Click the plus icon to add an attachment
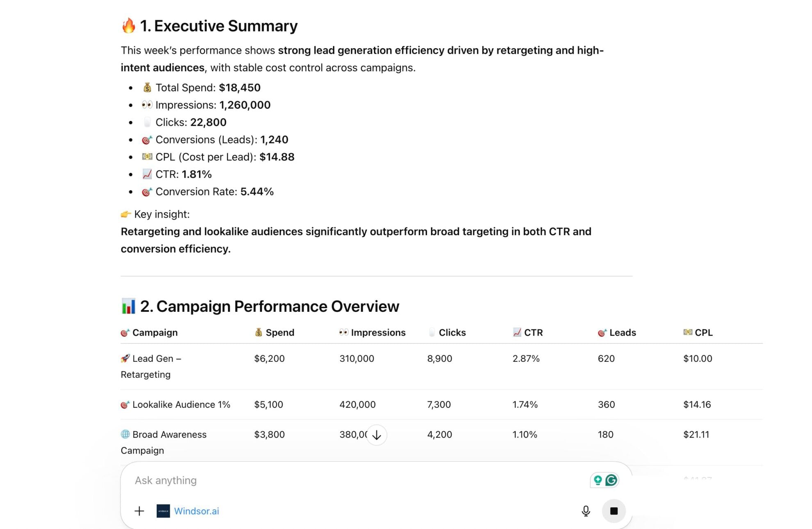Viewport: 812px width, 529px height. pos(139,511)
